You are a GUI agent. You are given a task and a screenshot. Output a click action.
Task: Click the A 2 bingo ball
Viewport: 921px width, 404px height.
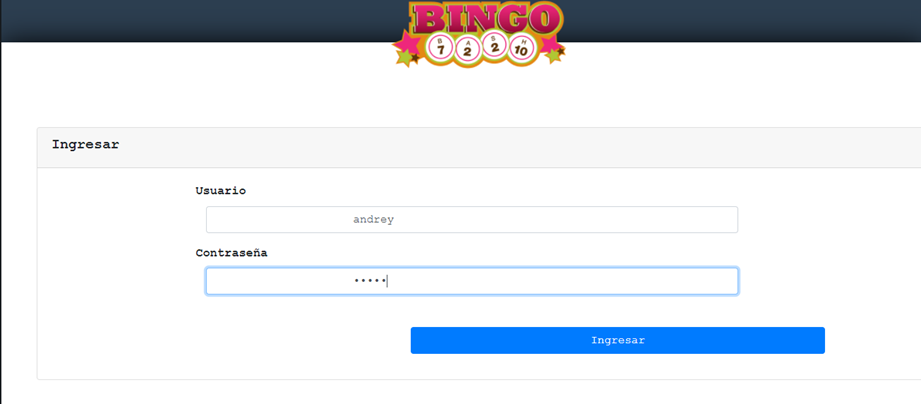coord(468,49)
